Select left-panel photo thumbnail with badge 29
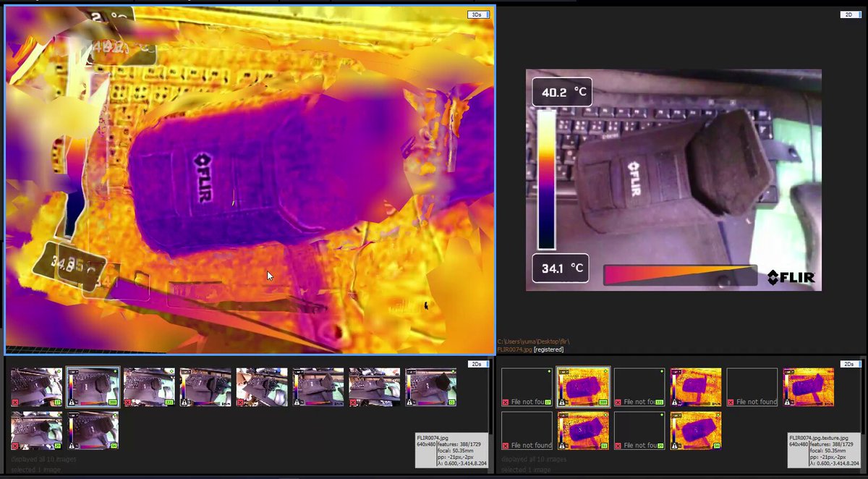 pyautogui.click(x=36, y=431)
